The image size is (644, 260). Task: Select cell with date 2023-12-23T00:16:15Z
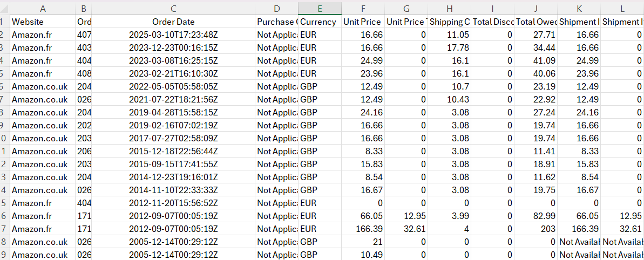click(173, 48)
